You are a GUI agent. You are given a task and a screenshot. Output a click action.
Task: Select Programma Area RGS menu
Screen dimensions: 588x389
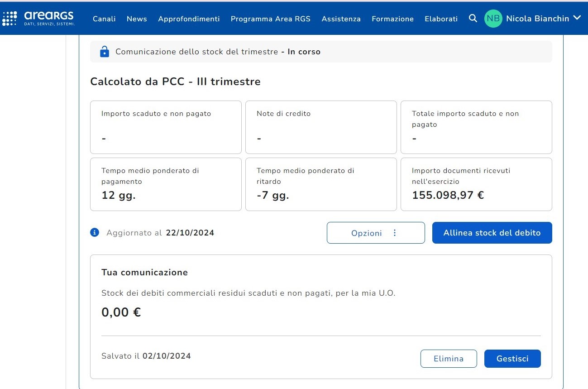270,19
